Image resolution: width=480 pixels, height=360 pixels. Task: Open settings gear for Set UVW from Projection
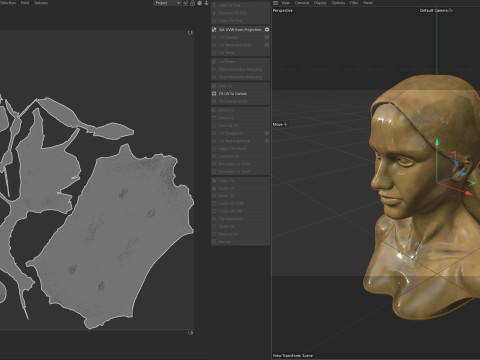[x=267, y=30]
